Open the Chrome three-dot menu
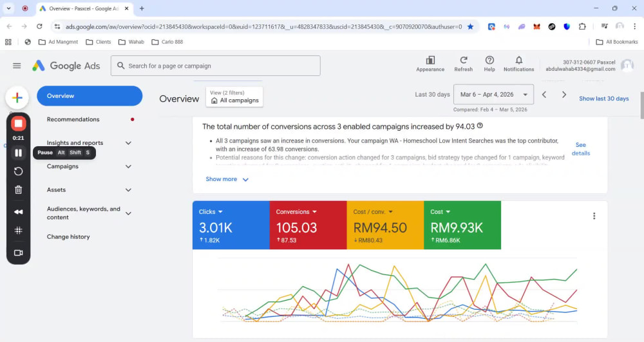Viewport: 644px width, 342px height. (634, 26)
